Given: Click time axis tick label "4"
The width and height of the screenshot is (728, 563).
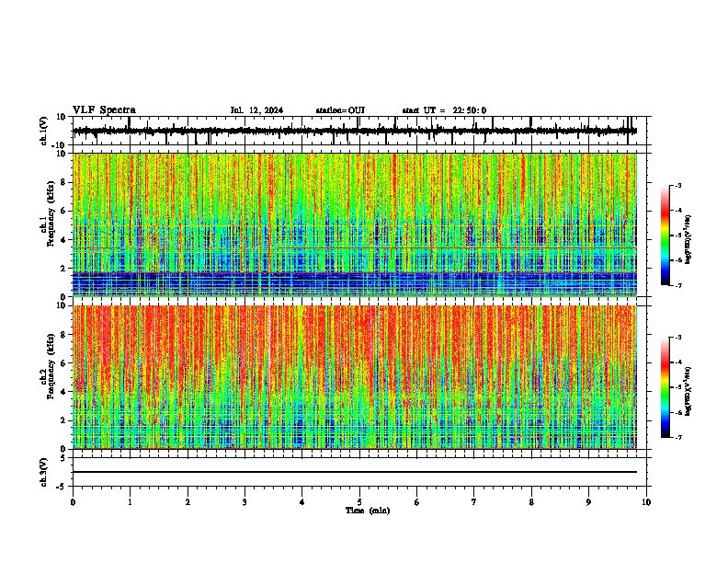Looking at the screenshot, I should pyautogui.click(x=302, y=502).
